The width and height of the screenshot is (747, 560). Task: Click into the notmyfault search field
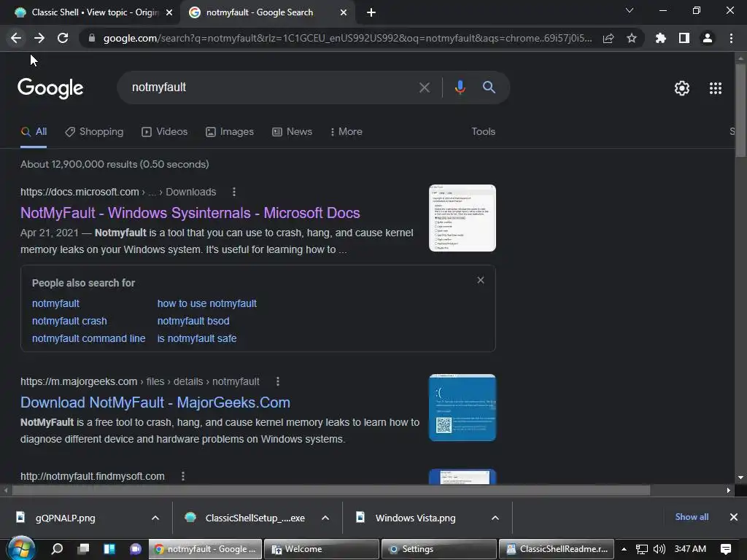pyautogui.click(x=270, y=87)
